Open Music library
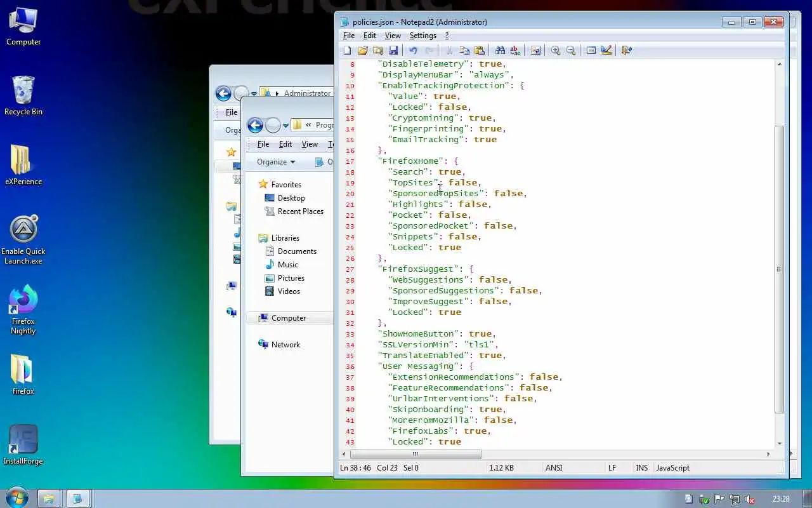 coord(287,265)
